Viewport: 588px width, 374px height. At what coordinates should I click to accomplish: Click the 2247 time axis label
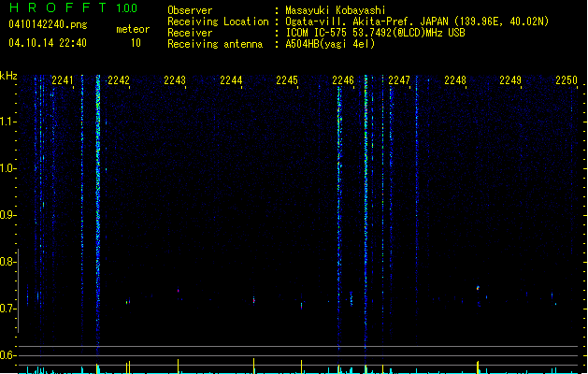399,80
